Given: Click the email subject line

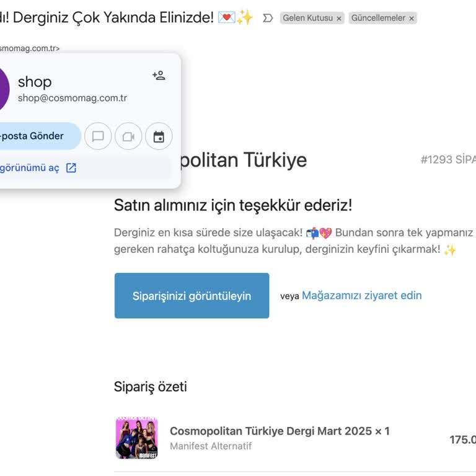Looking at the screenshot, I should pos(126,17).
